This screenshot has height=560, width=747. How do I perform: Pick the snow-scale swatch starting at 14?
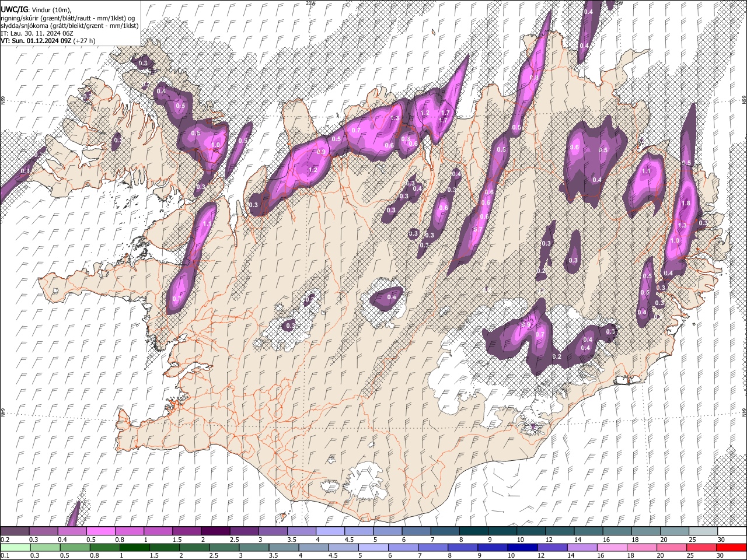588,531
